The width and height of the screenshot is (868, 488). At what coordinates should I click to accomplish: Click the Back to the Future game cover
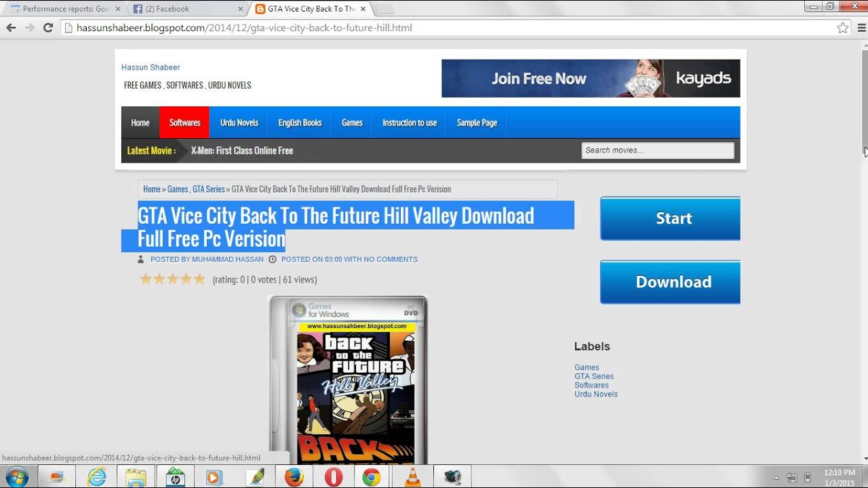[x=348, y=380]
